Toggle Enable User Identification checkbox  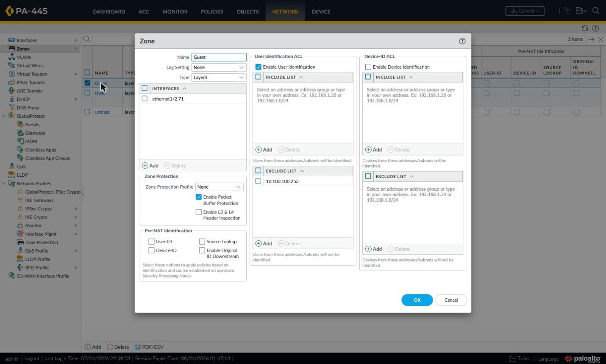coord(258,67)
